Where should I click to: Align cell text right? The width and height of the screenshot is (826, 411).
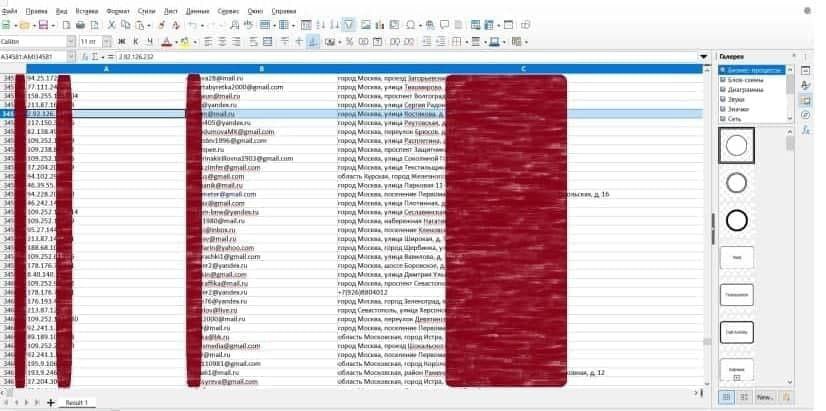click(236, 42)
